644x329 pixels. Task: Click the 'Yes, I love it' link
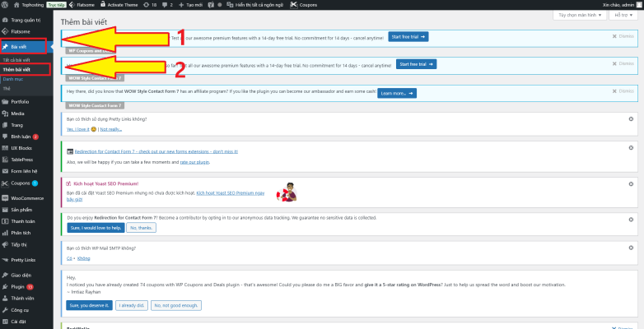pos(79,129)
